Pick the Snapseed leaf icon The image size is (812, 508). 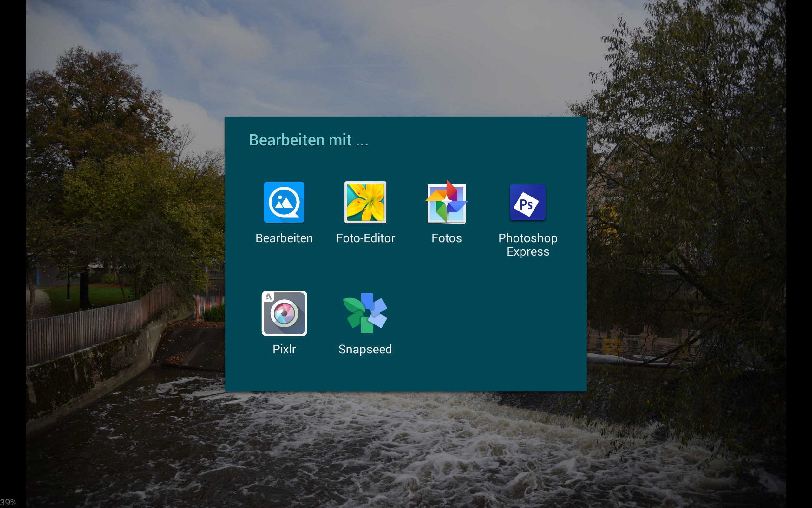coord(365,313)
